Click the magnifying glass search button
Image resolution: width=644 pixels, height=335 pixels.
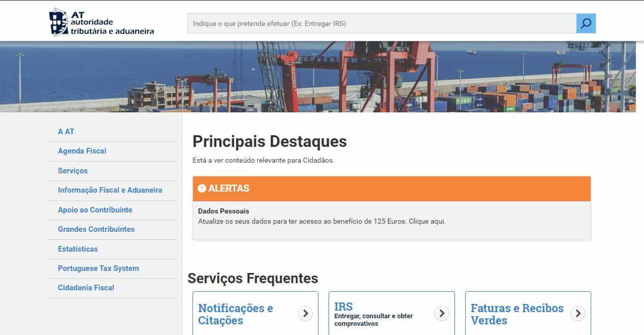tap(586, 23)
